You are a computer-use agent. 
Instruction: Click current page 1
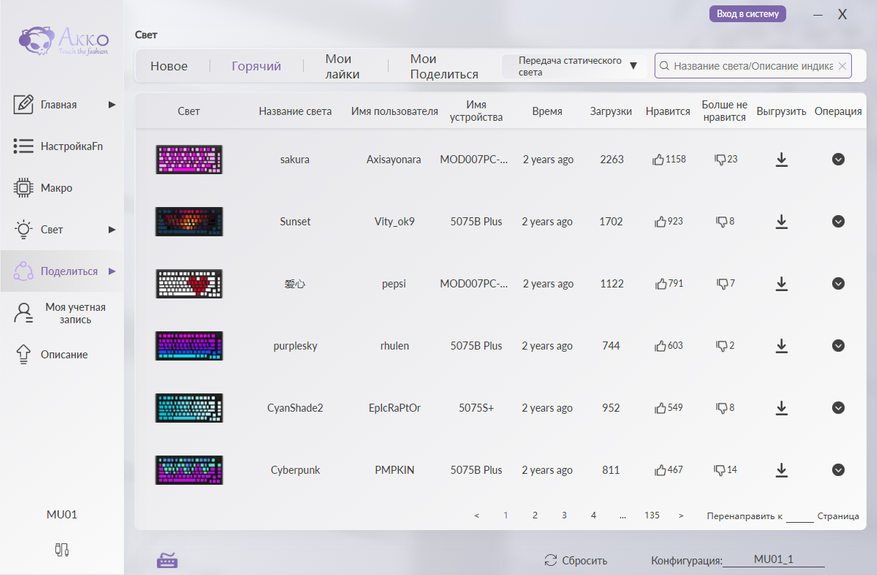tap(506, 515)
